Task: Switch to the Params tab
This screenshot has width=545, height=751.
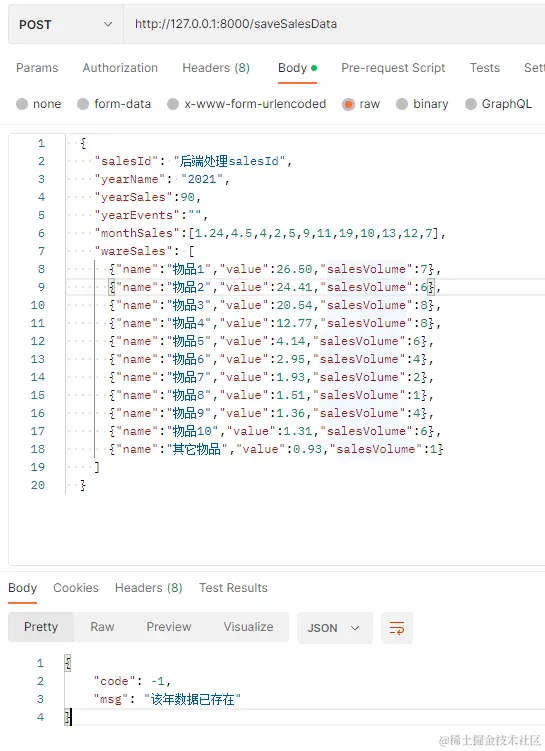Action: coord(37,68)
